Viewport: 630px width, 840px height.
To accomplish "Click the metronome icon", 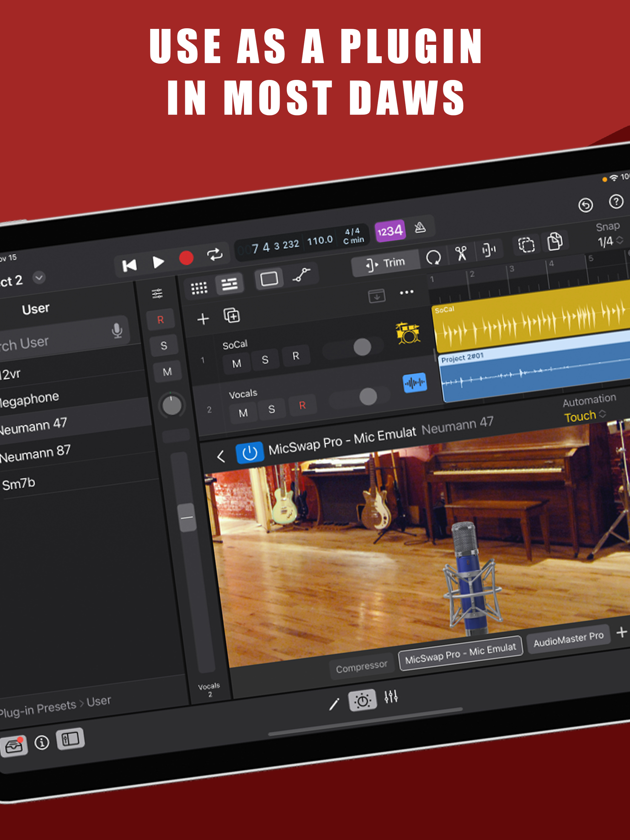I will pos(420,228).
